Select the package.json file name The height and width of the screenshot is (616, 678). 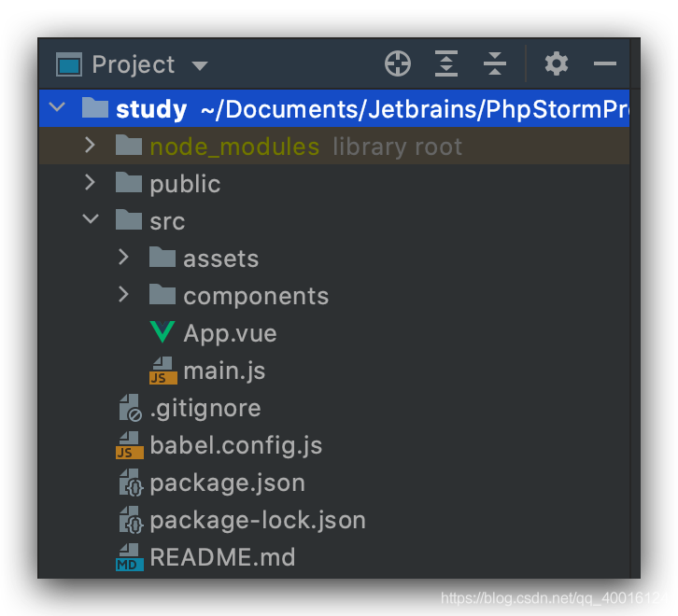(228, 483)
